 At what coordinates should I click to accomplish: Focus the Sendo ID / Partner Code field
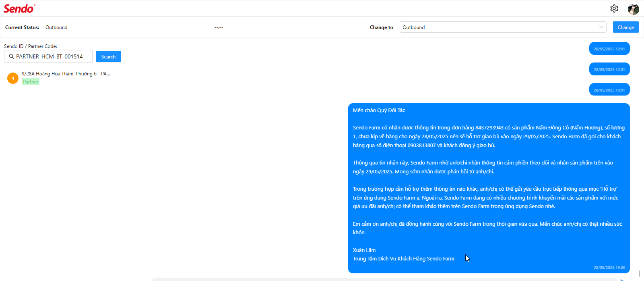coord(48,56)
